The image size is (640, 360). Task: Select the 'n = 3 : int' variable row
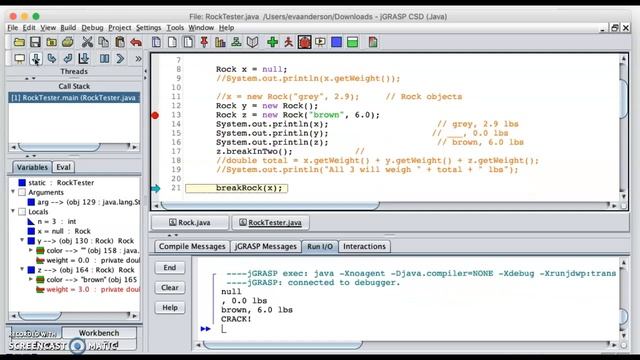tap(52, 221)
